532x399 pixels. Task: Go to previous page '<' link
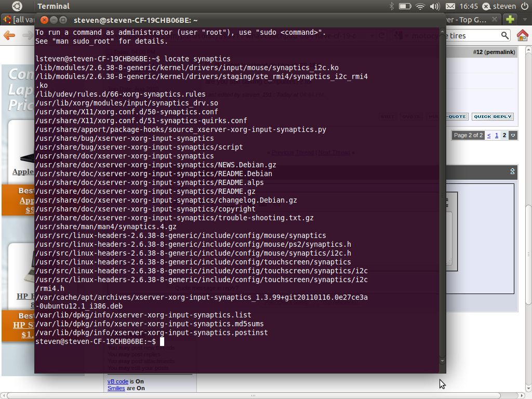pyautogui.click(x=489, y=136)
